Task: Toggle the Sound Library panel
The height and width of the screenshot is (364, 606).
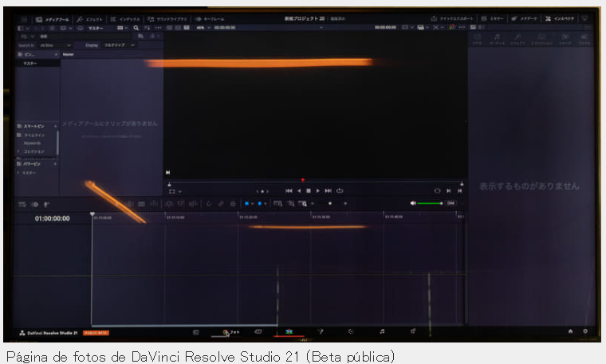Action: pos(167,19)
